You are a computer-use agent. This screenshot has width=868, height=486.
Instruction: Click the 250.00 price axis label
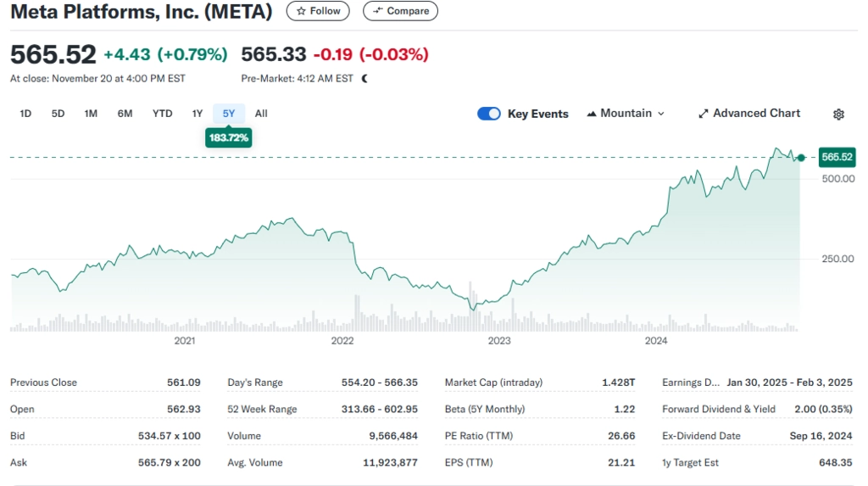838,259
